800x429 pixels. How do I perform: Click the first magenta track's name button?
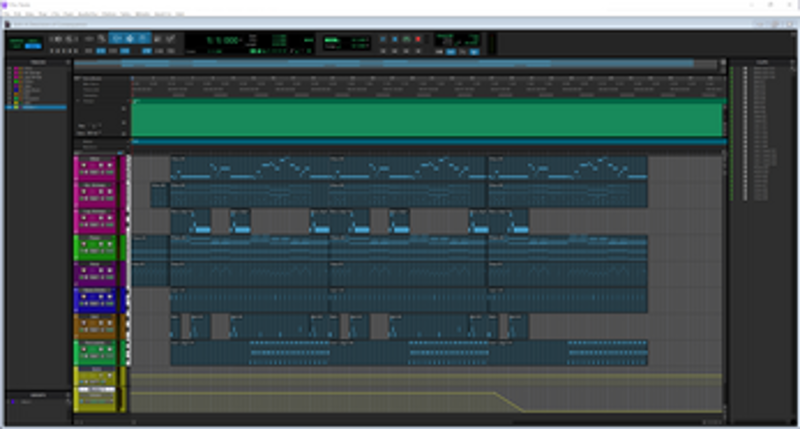[x=95, y=159]
